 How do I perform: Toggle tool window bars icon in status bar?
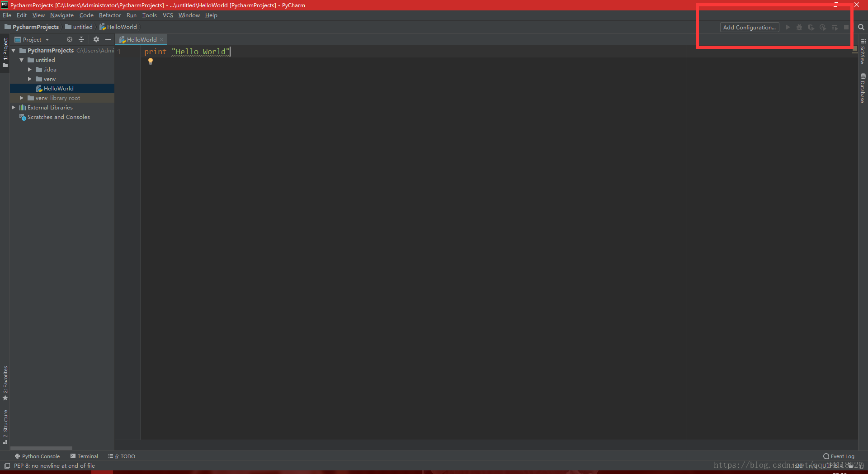[x=7, y=465]
